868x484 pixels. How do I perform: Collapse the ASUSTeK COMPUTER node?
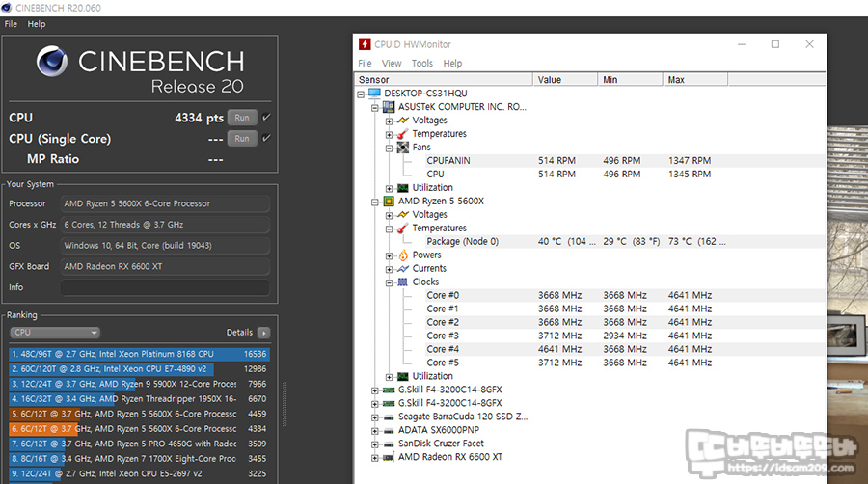point(375,108)
